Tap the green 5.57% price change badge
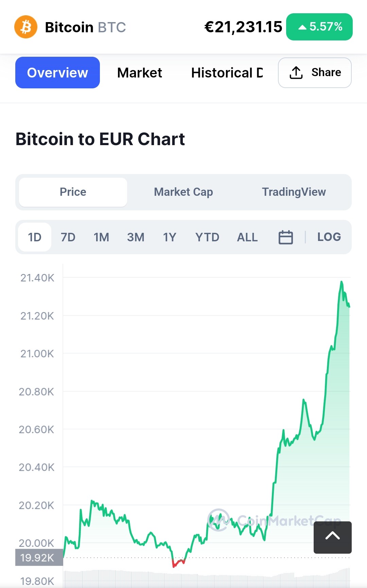The image size is (367, 588). tap(319, 27)
